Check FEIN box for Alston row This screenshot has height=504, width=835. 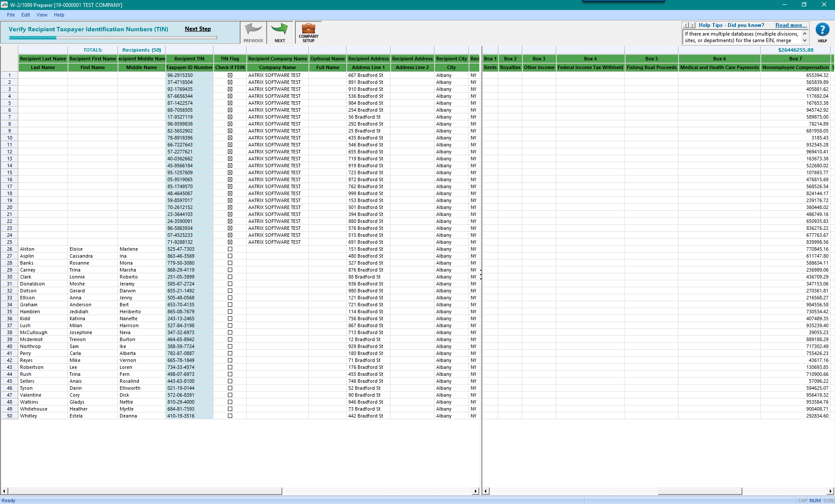click(230, 249)
